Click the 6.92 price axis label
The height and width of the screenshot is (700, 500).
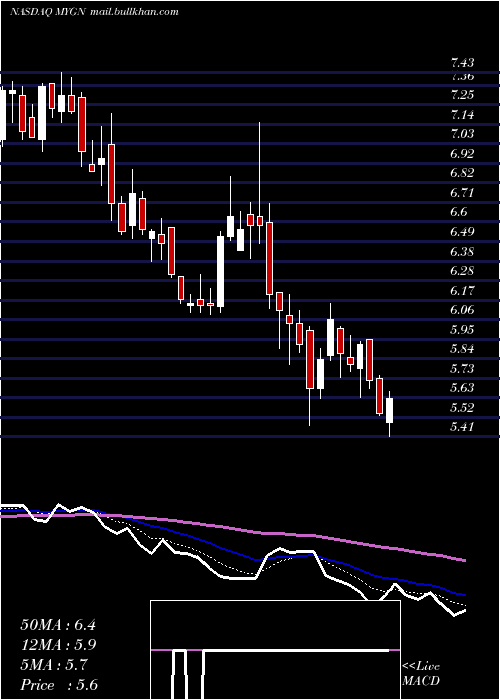(x=462, y=154)
